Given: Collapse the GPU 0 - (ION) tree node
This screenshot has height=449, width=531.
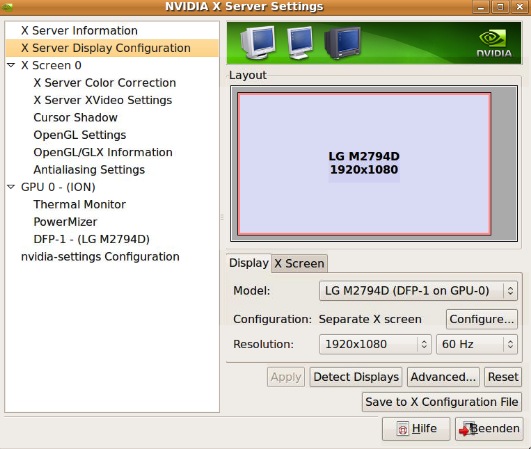Looking at the screenshot, I should [11, 187].
